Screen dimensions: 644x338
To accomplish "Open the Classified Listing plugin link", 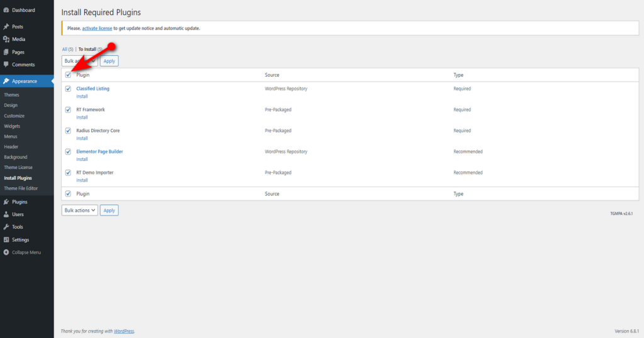I will [93, 89].
